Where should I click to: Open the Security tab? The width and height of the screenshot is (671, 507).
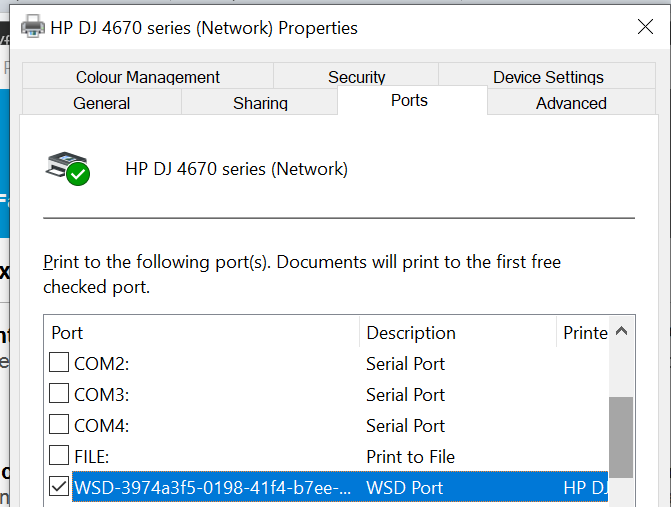point(356,77)
